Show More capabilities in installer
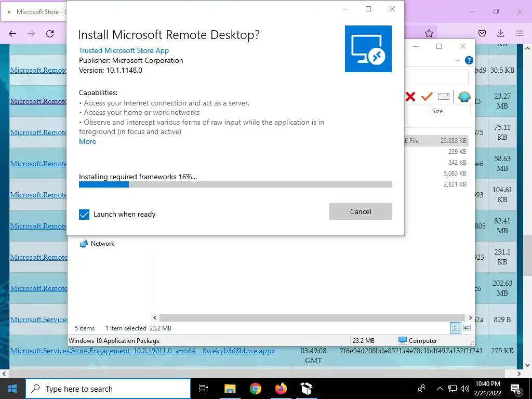532x399 pixels. click(87, 141)
